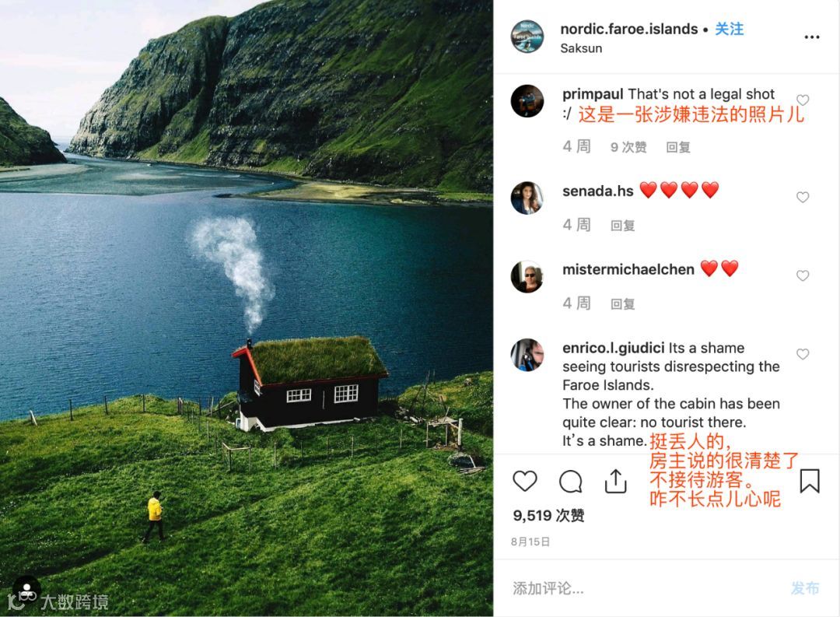Like the post with the heart icon
Image resolution: width=840 pixels, height=617 pixels.
524,481
